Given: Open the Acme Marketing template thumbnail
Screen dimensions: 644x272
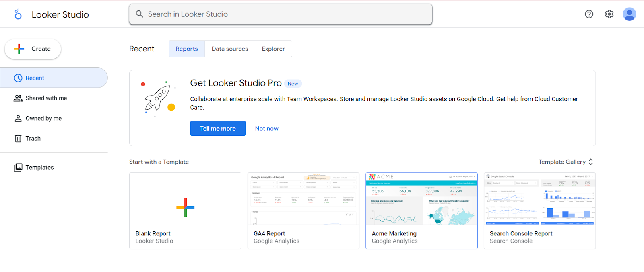Looking at the screenshot, I should [x=421, y=199].
